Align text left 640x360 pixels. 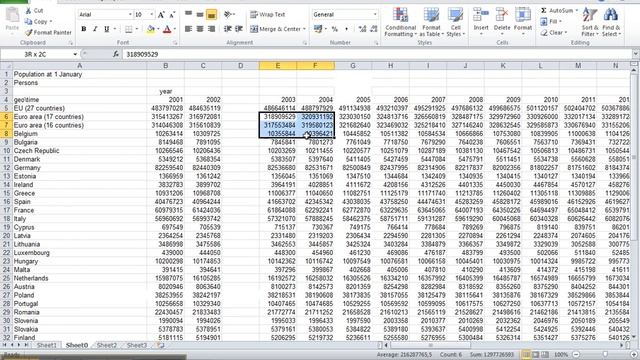[x=188, y=29]
